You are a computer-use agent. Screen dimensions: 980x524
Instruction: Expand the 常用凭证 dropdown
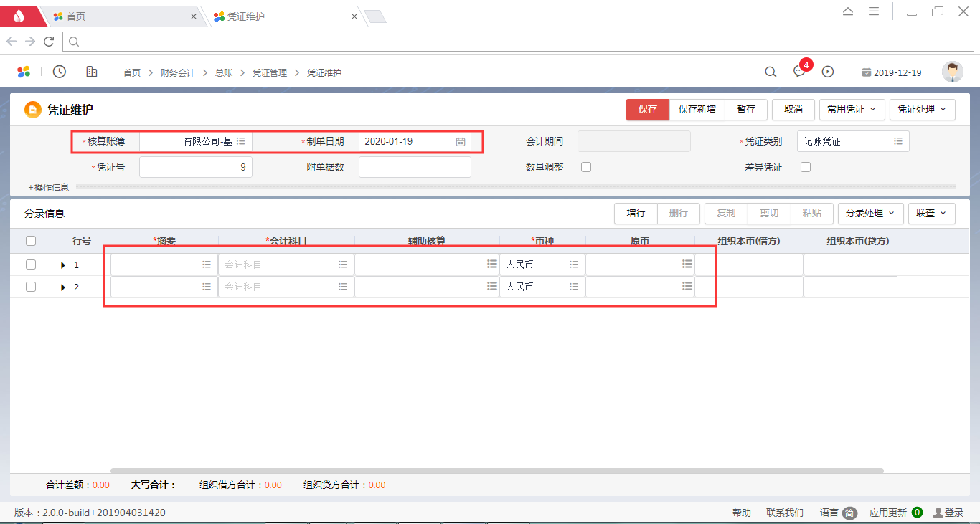[852, 110]
